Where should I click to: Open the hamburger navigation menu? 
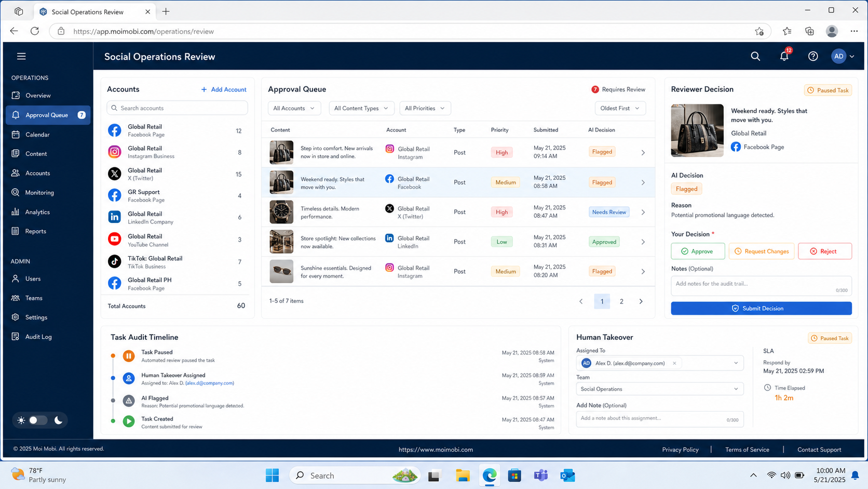coord(21,56)
